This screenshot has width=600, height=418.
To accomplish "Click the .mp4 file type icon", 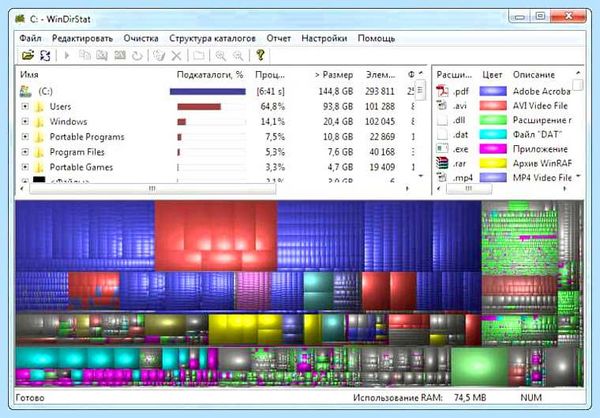I will pos(442,178).
